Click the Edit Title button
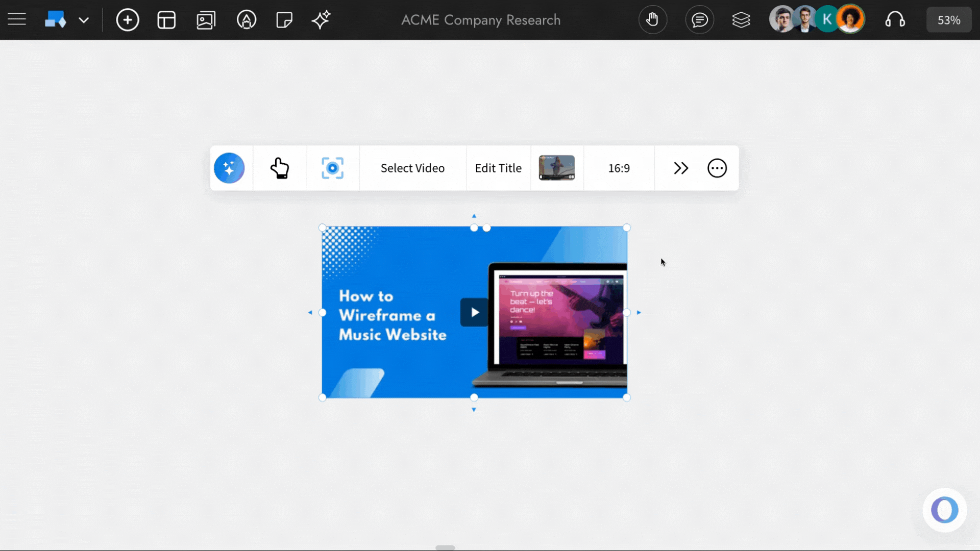The width and height of the screenshot is (980, 551). click(x=498, y=168)
